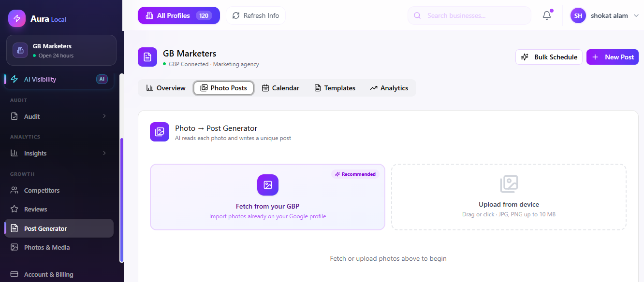This screenshot has height=282, width=644.
Task: Expand the Audit submenu chevron
Action: [104, 116]
